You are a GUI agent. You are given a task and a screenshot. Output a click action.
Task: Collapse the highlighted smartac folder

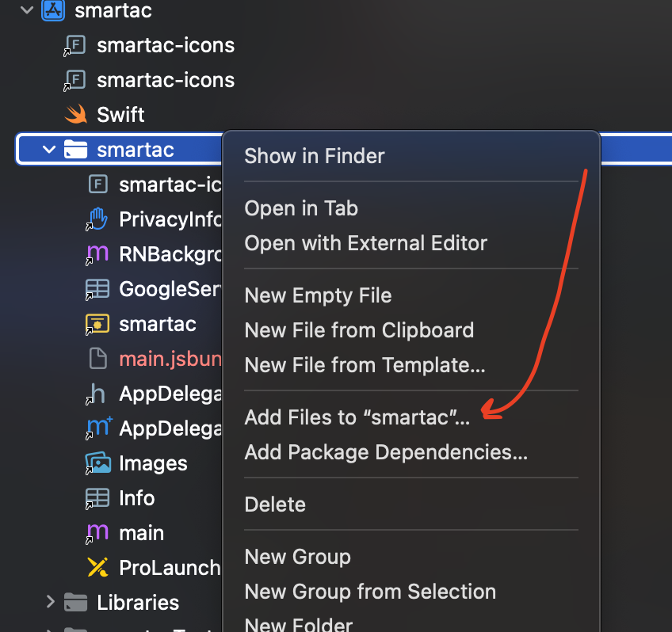point(48,149)
